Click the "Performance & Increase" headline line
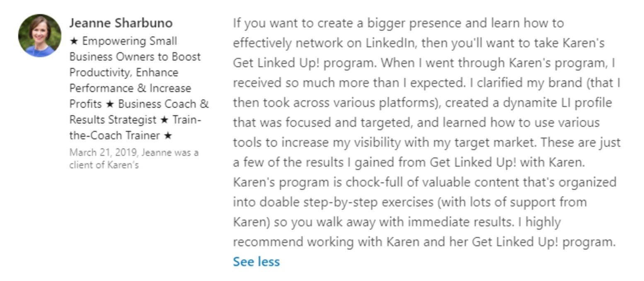 (130, 88)
